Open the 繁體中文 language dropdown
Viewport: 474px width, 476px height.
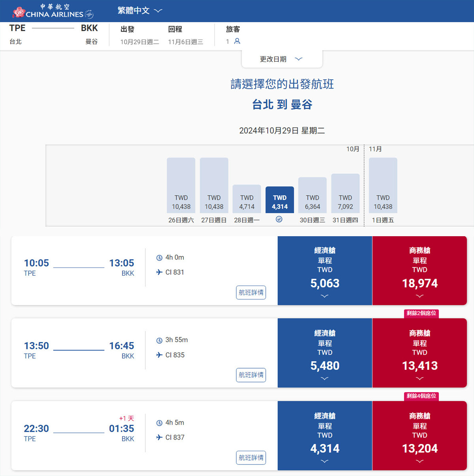(x=140, y=11)
